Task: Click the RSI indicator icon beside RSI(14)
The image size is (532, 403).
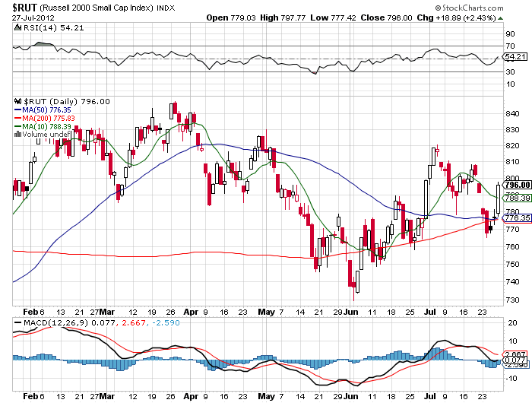Action: [17, 27]
